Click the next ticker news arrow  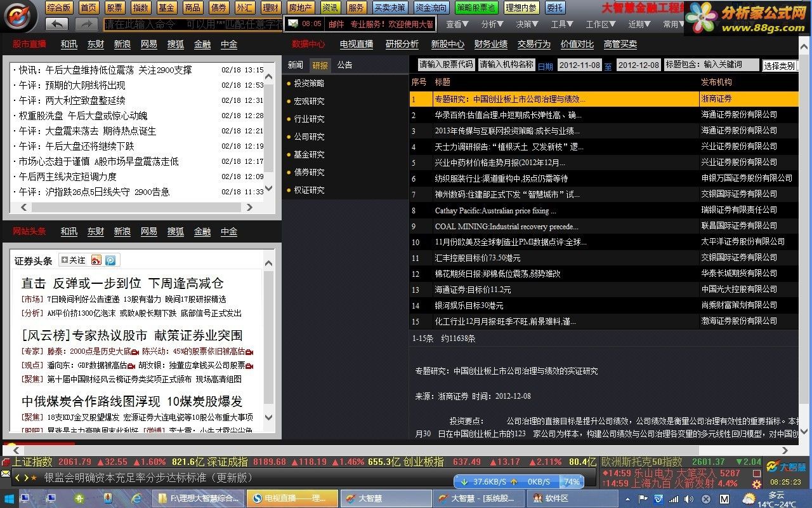coord(25,477)
